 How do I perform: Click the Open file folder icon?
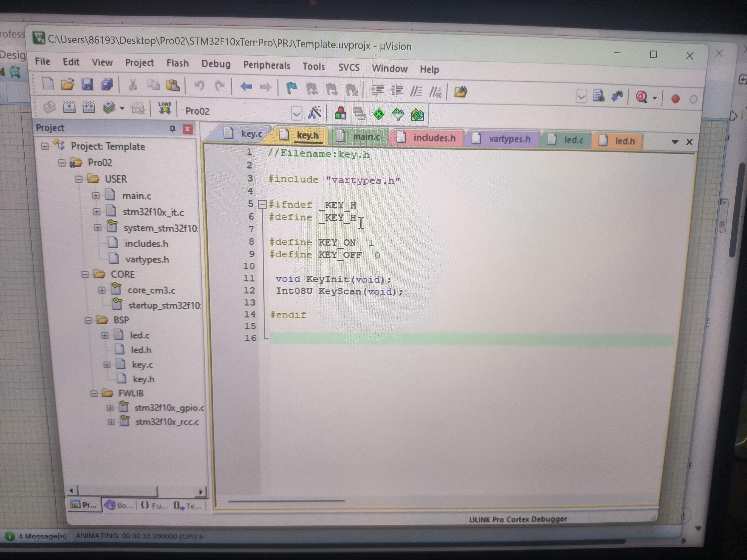click(x=67, y=84)
